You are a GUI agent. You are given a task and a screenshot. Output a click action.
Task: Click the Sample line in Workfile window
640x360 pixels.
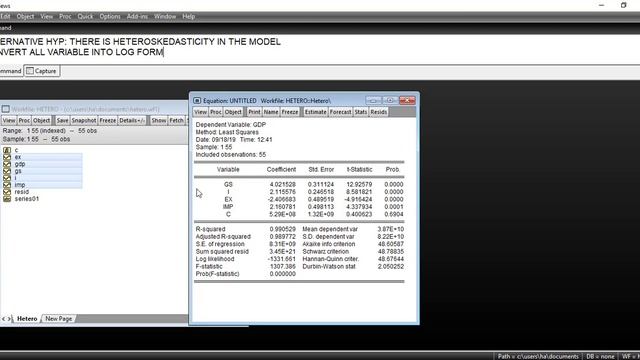[36, 139]
